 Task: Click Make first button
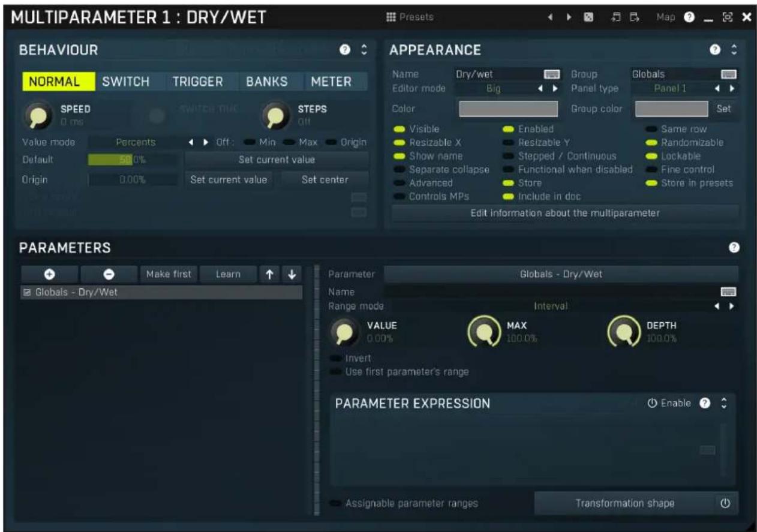pos(169,274)
